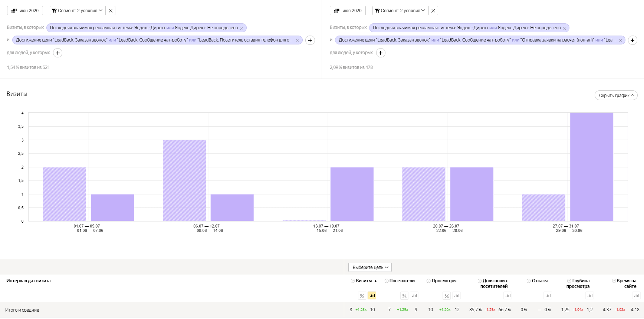This screenshot has width=644, height=319.
Task: Collapse the chart with Скрыть график
Action: [616, 95]
